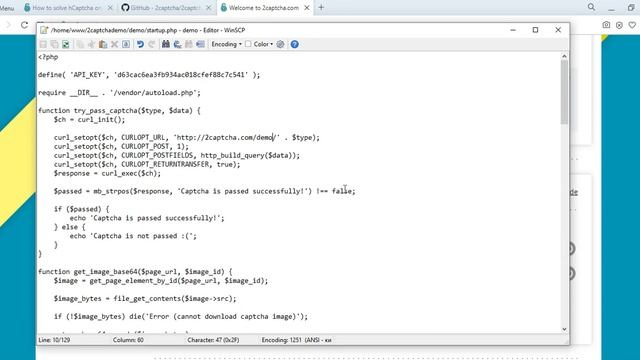Click the circled X icon in the browser address bar

pyautogui.click(x=619, y=25)
